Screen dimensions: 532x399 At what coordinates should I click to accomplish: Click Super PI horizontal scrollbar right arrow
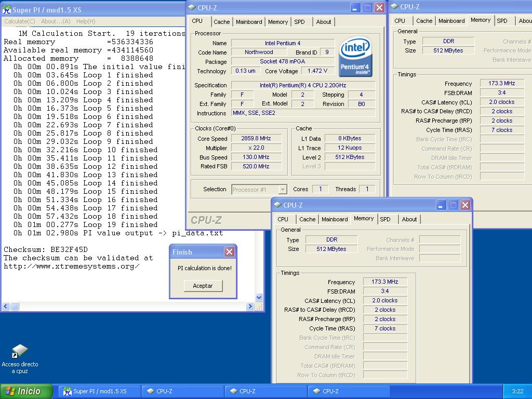click(250, 307)
